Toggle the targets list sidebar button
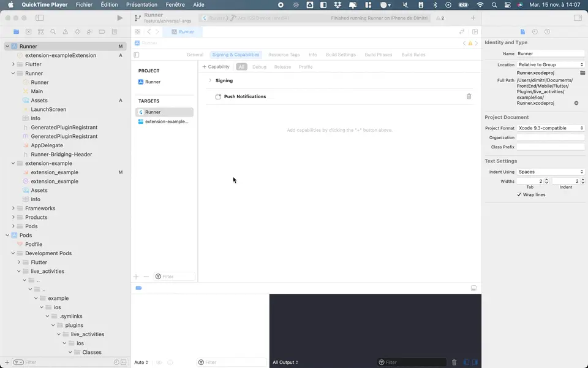Image resolution: width=588 pixels, height=368 pixels. (x=137, y=55)
